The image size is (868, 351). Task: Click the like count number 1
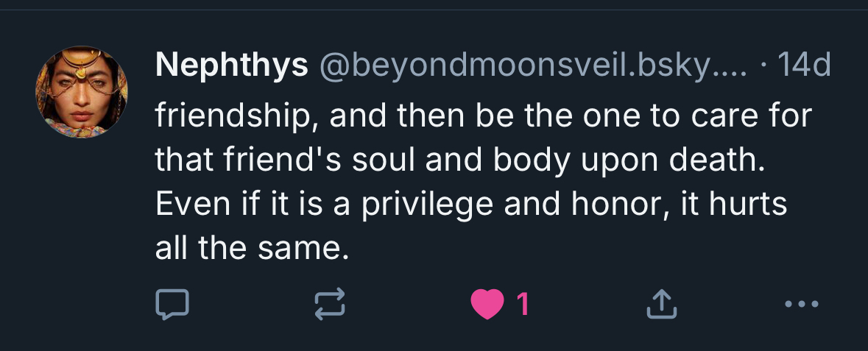[523, 303]
